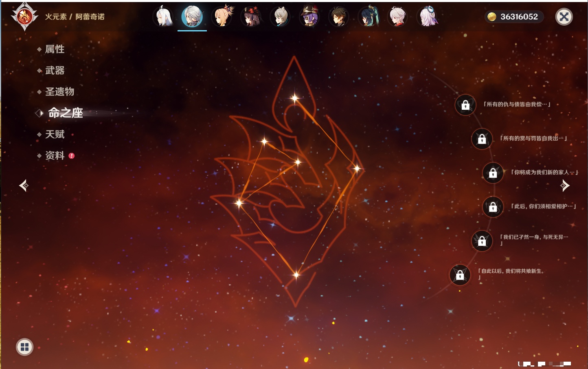Click the lock icon beside 「所有的仇与债皆由我偿…」

pos(465,105)
